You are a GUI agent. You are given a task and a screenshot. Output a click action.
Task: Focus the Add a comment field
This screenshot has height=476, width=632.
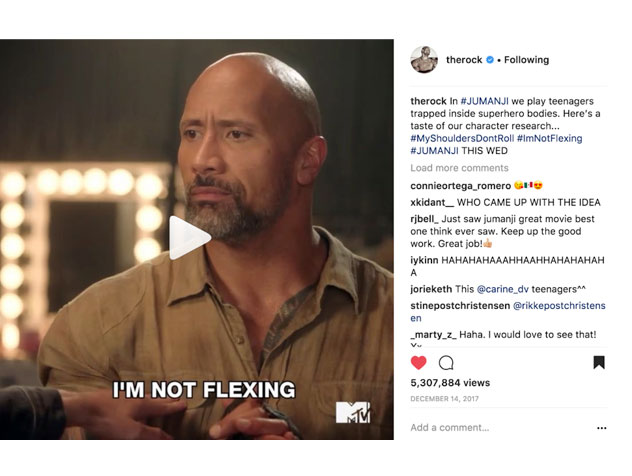click(490, 428)
